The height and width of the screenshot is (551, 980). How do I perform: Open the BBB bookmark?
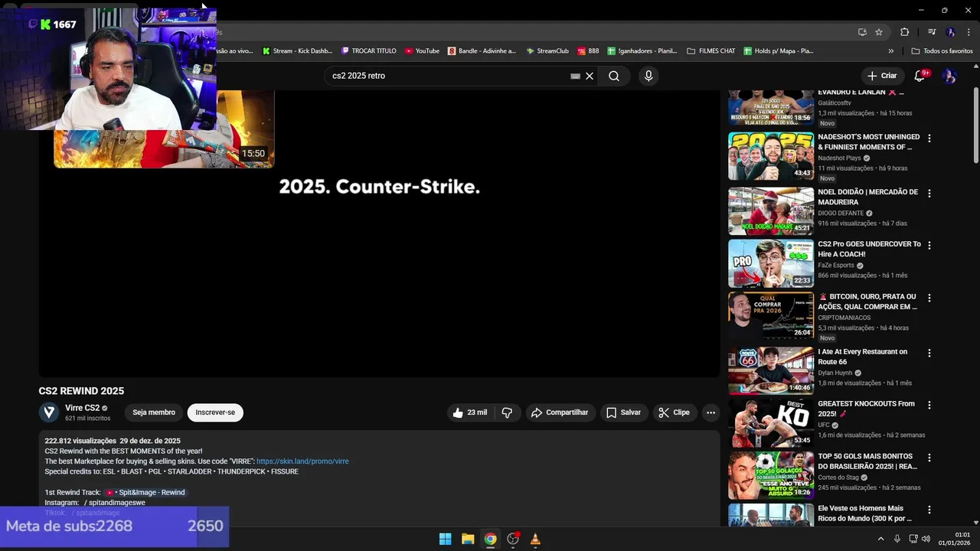pos(588,51)
